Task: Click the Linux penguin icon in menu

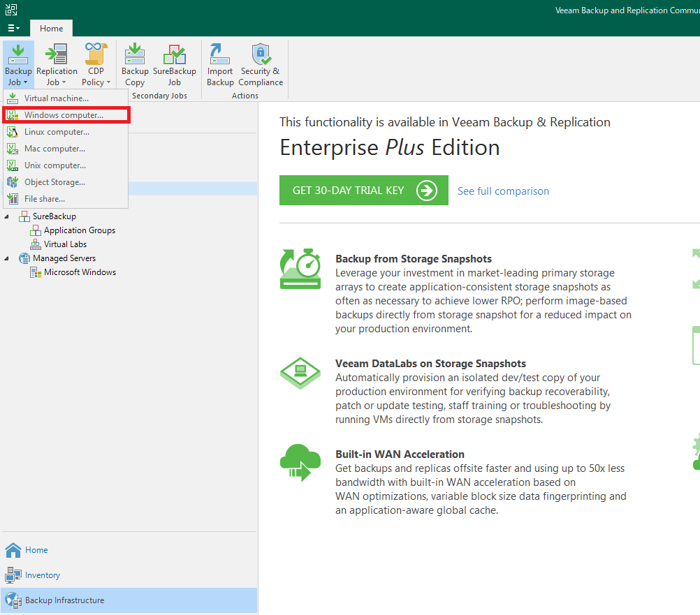Action: (x=13, y=132)
